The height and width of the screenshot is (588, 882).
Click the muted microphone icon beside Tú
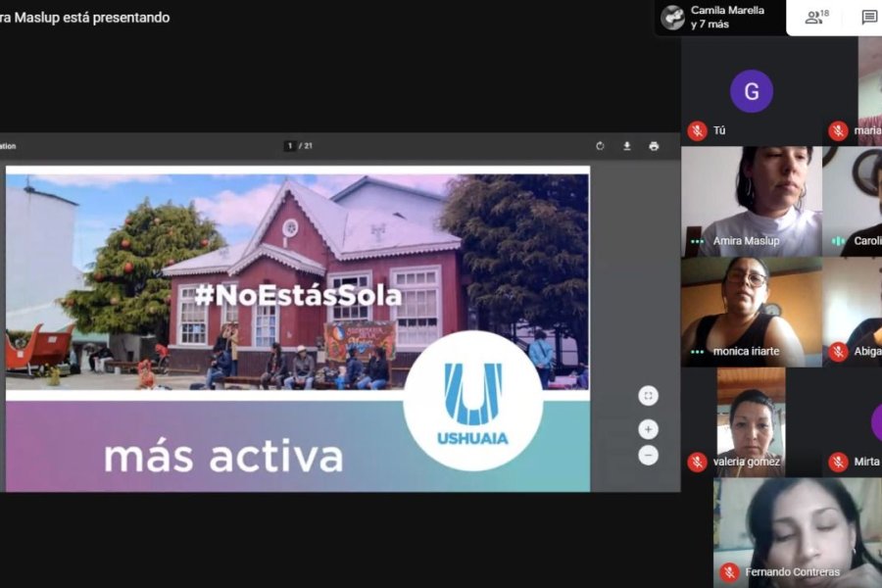click(698, 131)
